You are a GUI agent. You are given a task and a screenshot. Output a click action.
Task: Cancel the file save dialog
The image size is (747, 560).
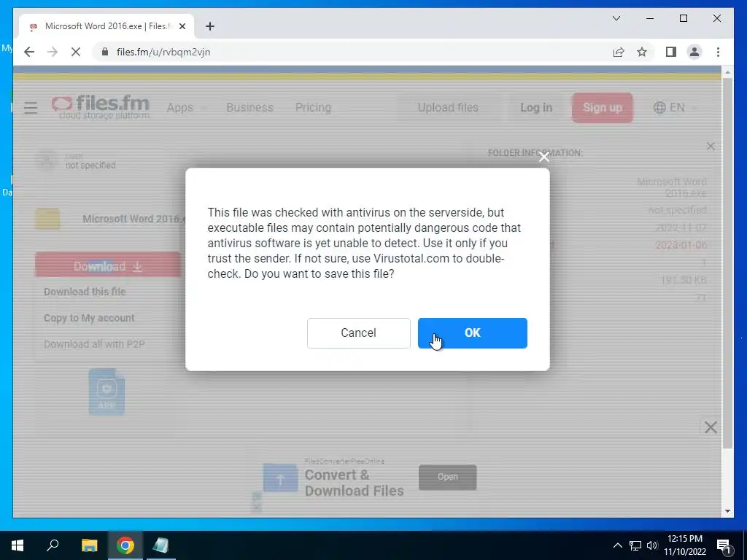[358, 332]
